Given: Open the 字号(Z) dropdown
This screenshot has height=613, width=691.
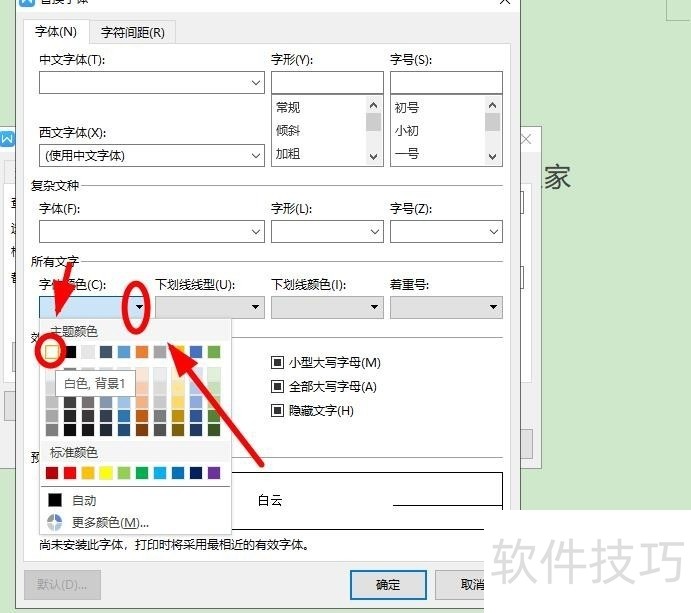Looking at the screenshot, I should tap(494, 232).
